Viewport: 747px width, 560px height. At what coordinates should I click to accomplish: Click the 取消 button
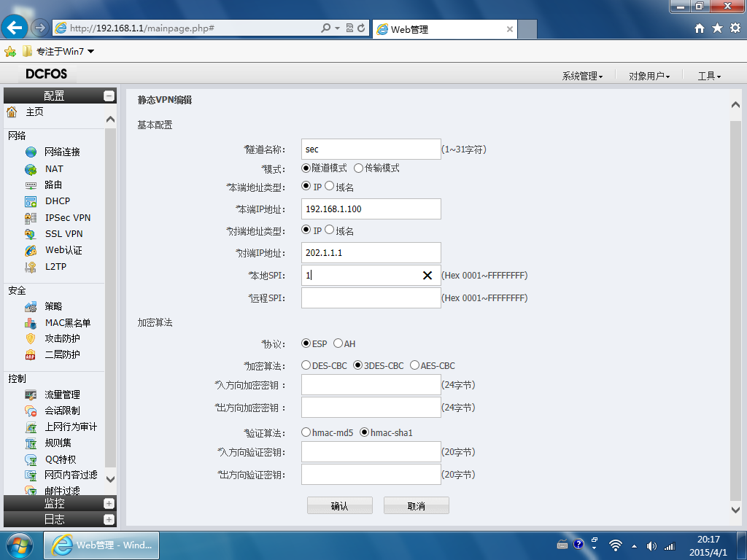coord(417,506)
